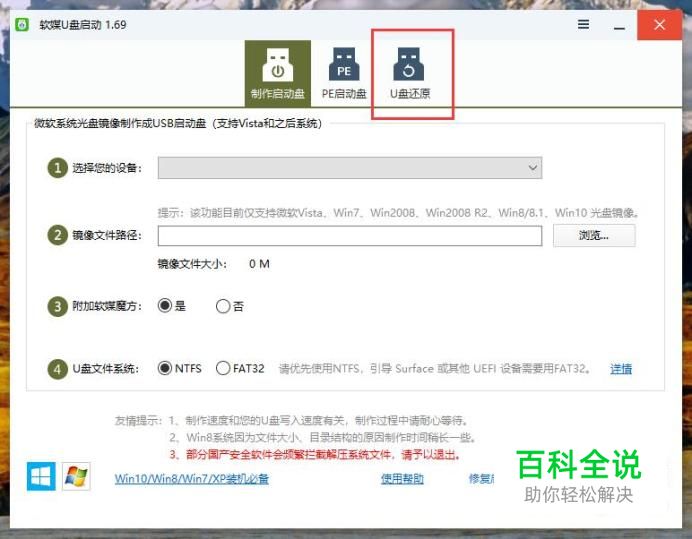This screenshot has width=692, height=539.
Task: Open Win10/Win8/Win7/XP装机必备 link
Action: click(192, 479)
